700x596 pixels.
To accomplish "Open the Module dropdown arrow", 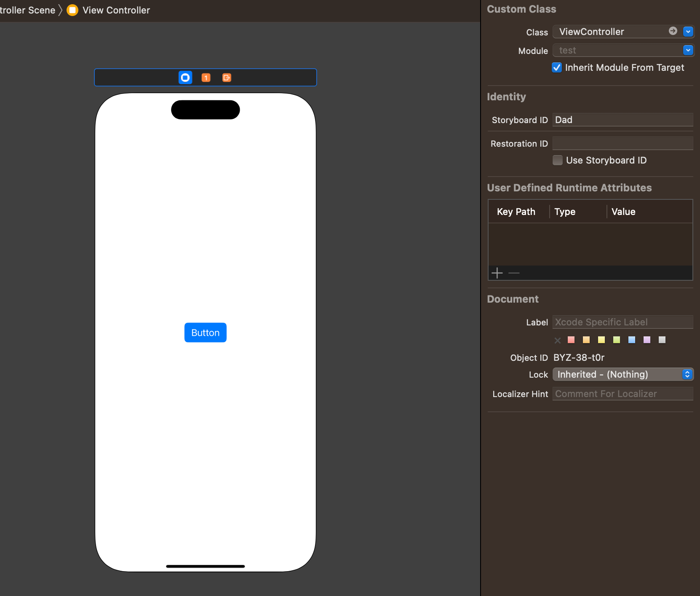I will tap(688, 50).
